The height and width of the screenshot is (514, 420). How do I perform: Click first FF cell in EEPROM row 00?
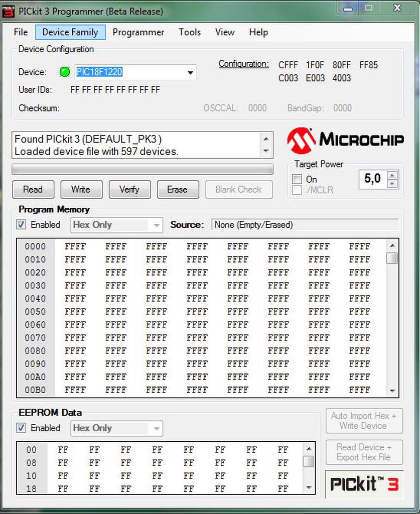(63, 450)
